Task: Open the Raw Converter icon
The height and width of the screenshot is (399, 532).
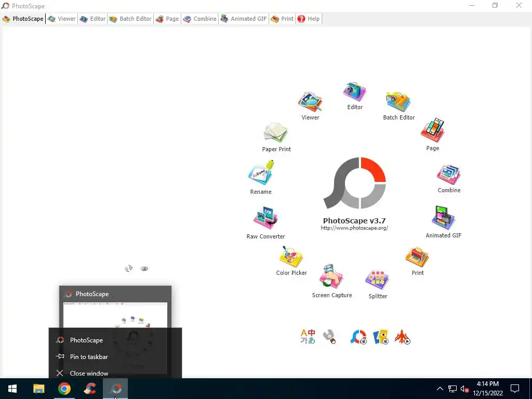Action: [265, 218]
